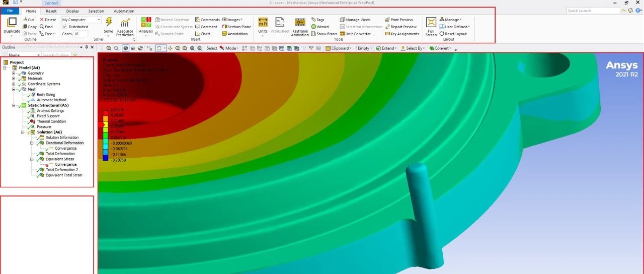The width and height of the screenshot is (644, 274).
Task: Expand the Geometry tree node
Action: point(14,73)
